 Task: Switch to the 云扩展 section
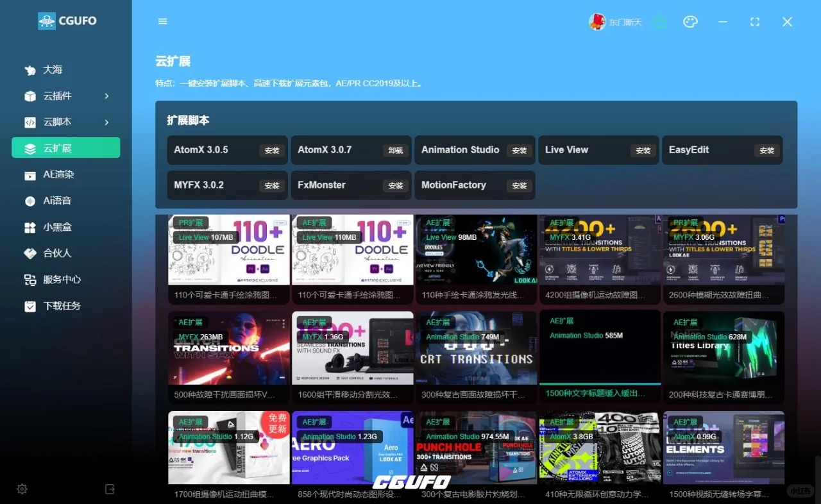click(65, 147)
